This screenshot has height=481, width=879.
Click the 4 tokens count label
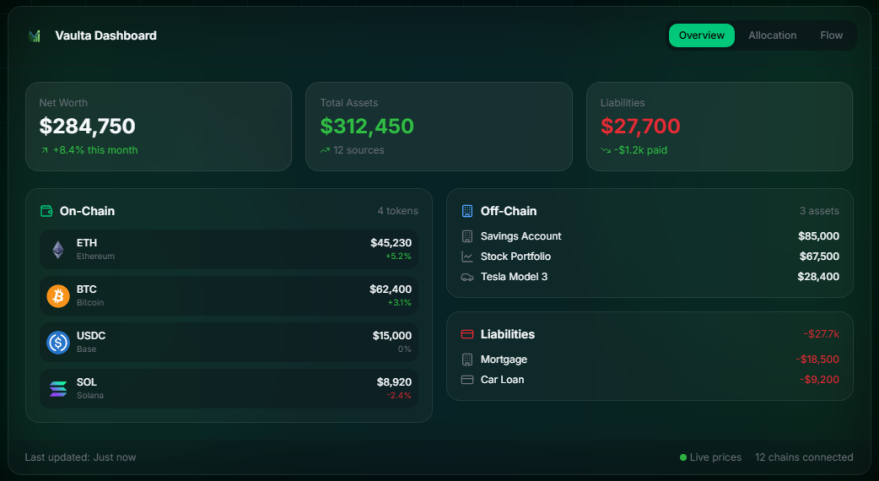tap(397, 211)
